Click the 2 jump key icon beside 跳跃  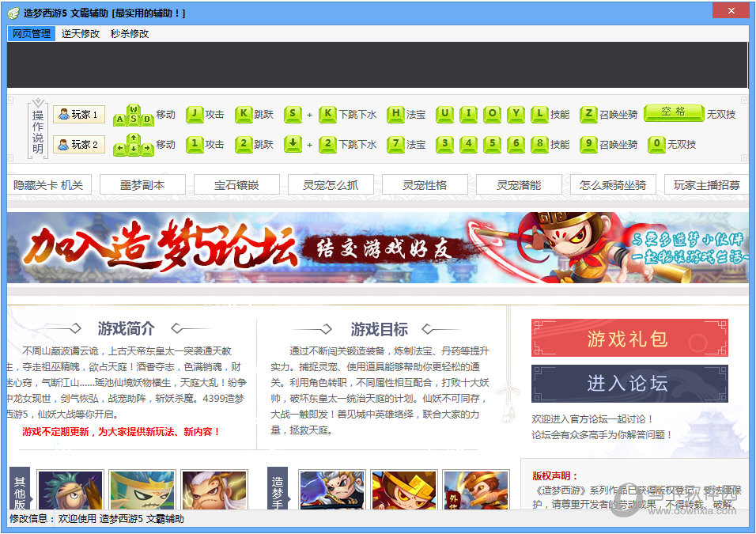click(244, 144)
